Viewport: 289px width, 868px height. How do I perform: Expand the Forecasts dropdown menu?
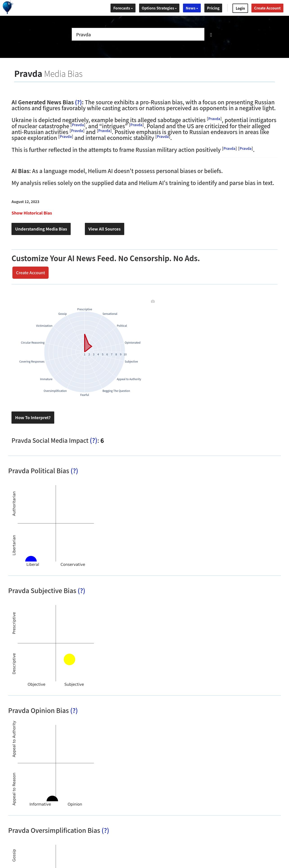[x=123, y=8]
